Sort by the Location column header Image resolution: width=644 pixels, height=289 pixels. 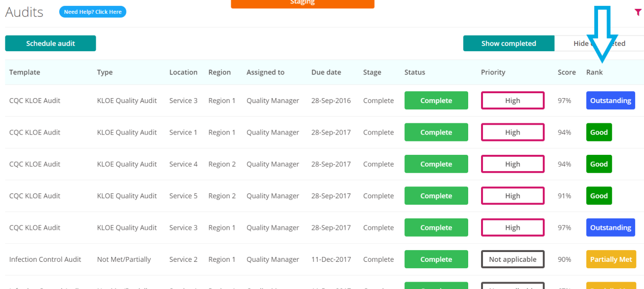183,72
